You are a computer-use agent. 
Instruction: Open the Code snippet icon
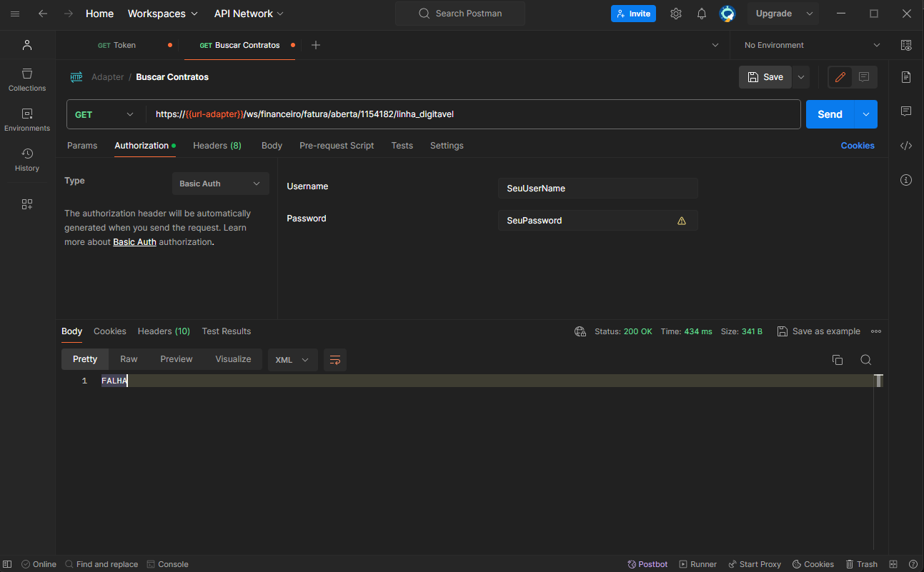[x=906, y=146]
